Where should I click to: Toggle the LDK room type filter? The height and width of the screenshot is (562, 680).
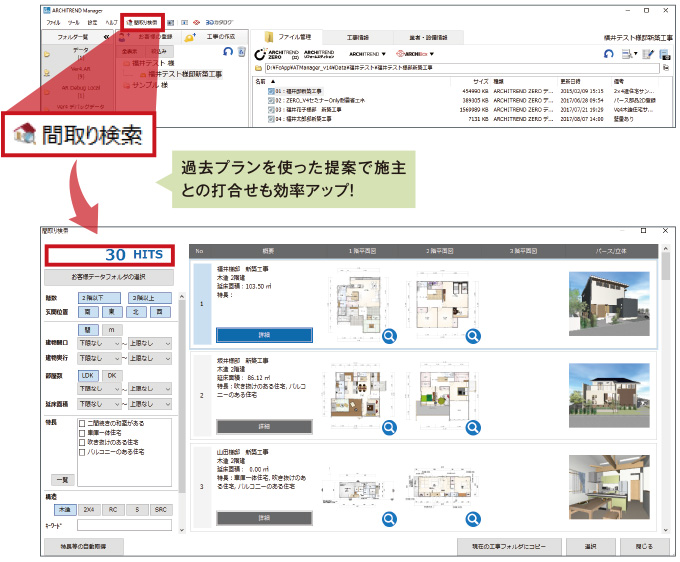point(88,376)
